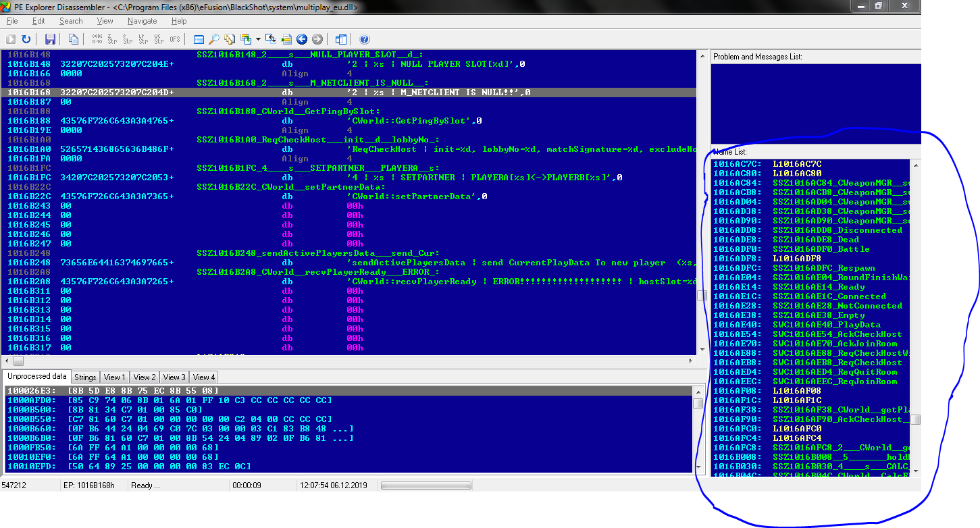Click the CODE 010 toolbar icon
This screenshot has height=528, width=980.
97,40
